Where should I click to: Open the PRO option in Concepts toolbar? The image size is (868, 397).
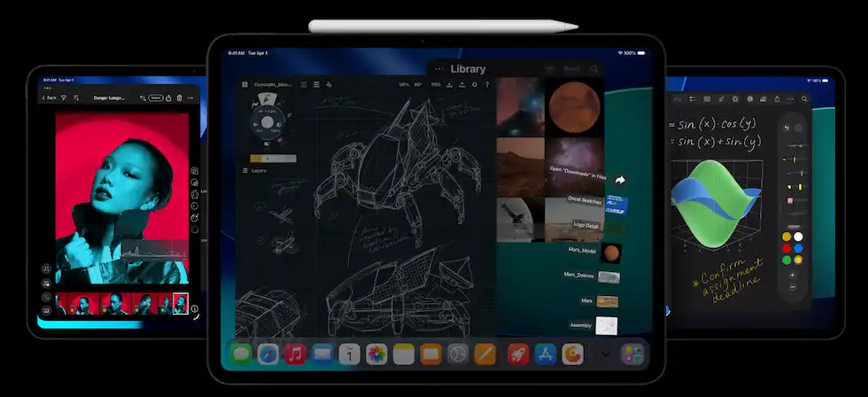click(x=436, y=85)
